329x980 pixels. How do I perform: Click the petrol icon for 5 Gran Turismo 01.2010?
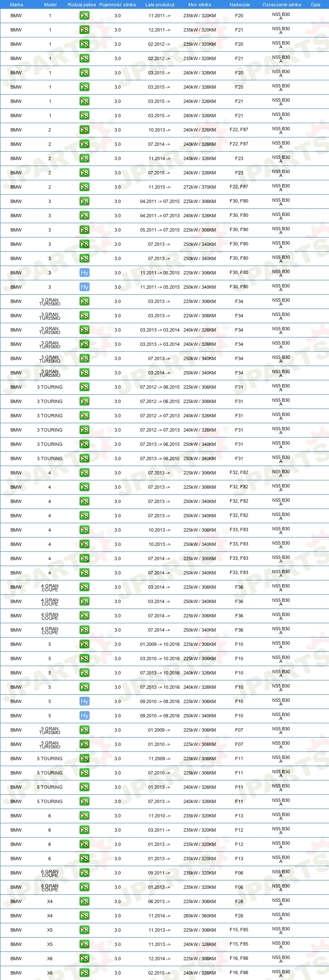coord(84,744)
